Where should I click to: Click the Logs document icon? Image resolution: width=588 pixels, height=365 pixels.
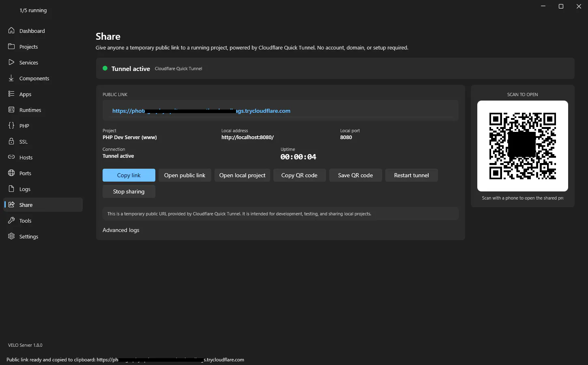click(x=11, y=189)
